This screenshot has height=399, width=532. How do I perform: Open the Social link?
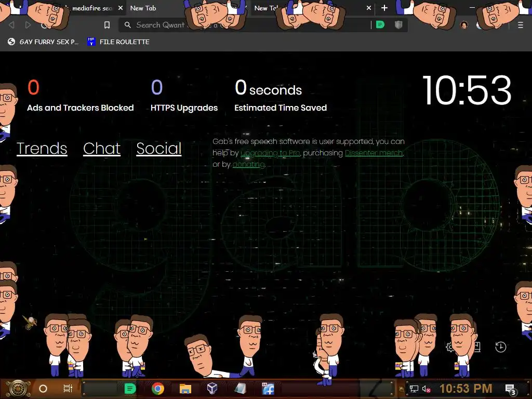coord(159,149)
